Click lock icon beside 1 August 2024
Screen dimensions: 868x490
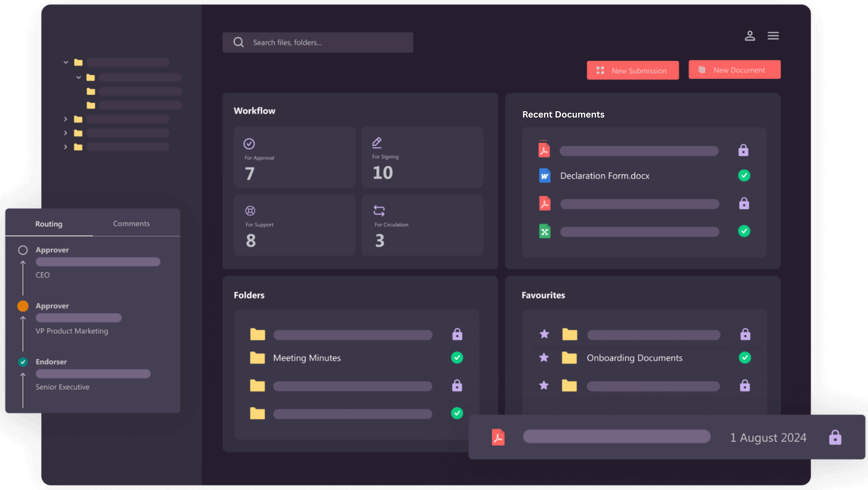[835, 438]
